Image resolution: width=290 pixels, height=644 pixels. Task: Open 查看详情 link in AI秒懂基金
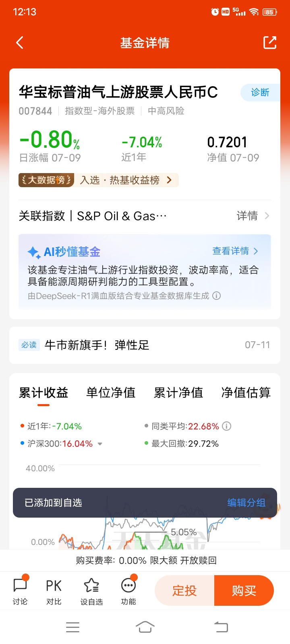[235, 251]
